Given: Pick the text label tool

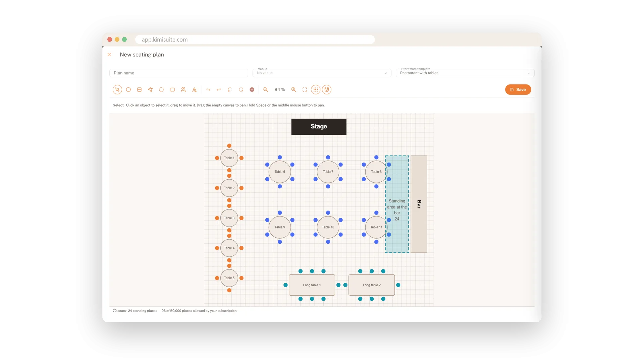Looking at the screenshot, I should pyautogui.click(x=194, y=89).
